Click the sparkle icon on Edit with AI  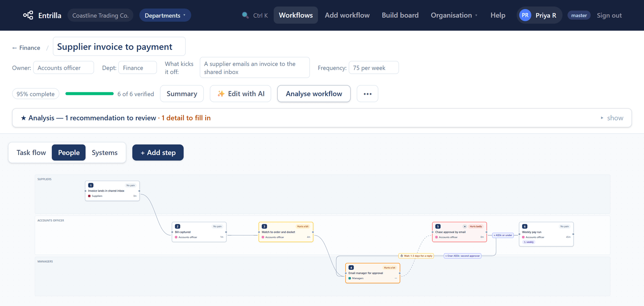tap(221, 94)
